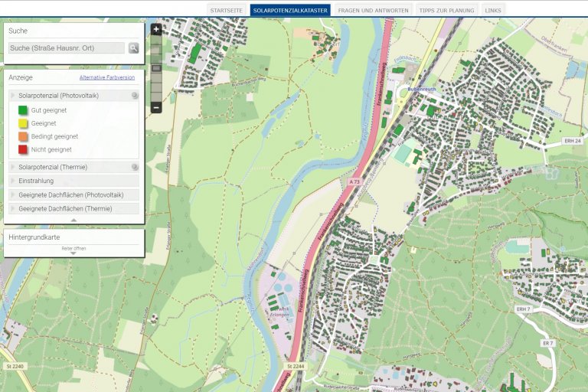This screenshot has height=392, width=588.
Task: Click info icon beside Solarpotenzial (Photovoltaik)
Action: tap(135, 96)
